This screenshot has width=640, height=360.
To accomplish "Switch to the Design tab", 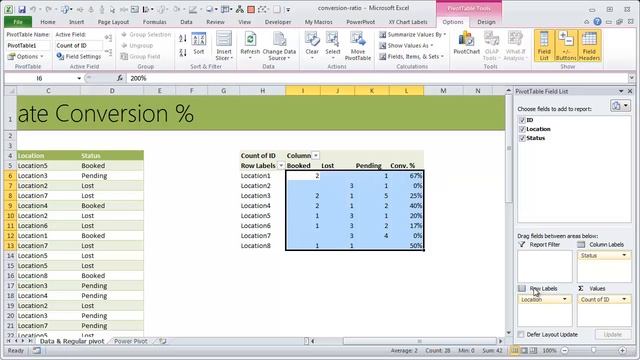I will (486, 22).
